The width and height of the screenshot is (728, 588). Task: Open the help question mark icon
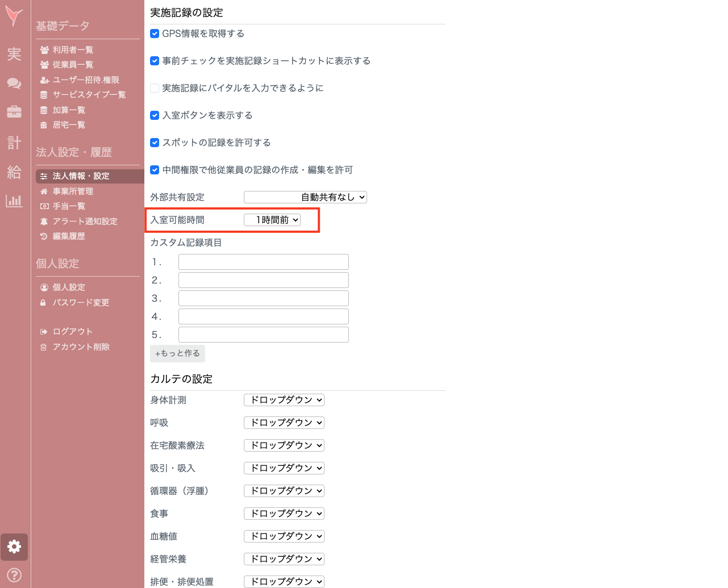(x=14, y=575)
